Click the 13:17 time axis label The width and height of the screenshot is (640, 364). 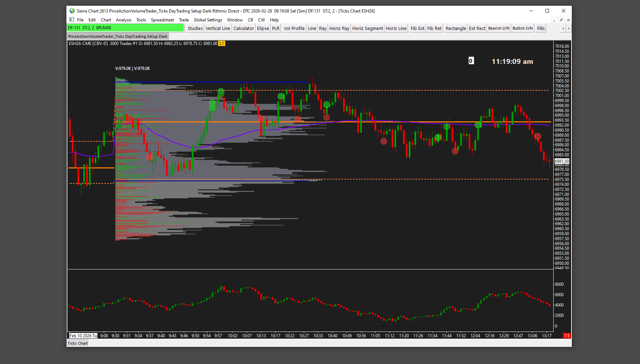click(x=546, y=336)
